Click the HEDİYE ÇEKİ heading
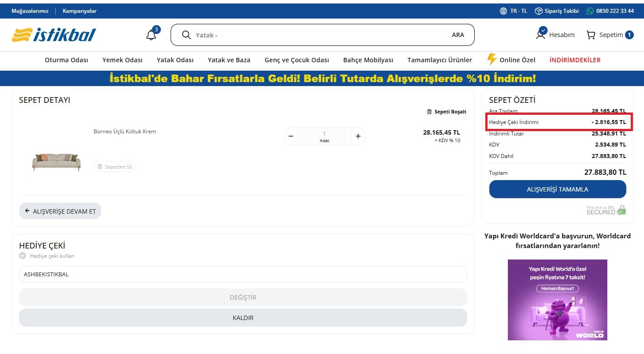Screen dimensions: 644x354 click(42, 246)
